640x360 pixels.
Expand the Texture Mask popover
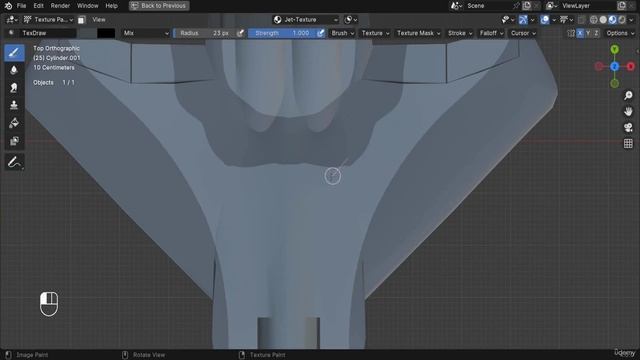tap(419, 33)
